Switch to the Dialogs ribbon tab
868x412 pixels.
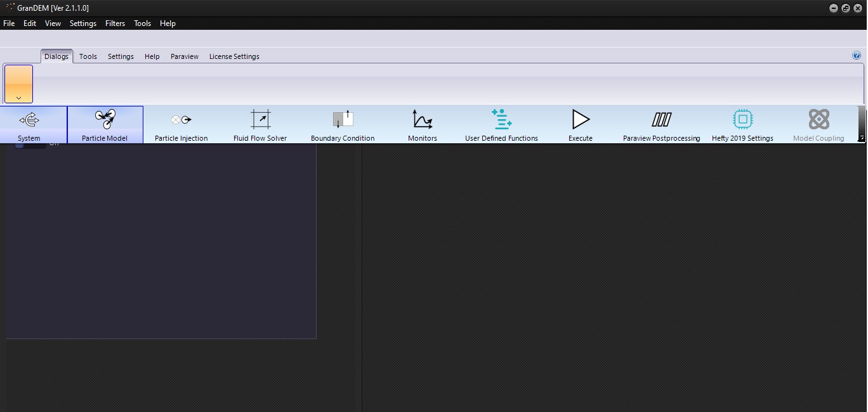click(x=56, y=56)
